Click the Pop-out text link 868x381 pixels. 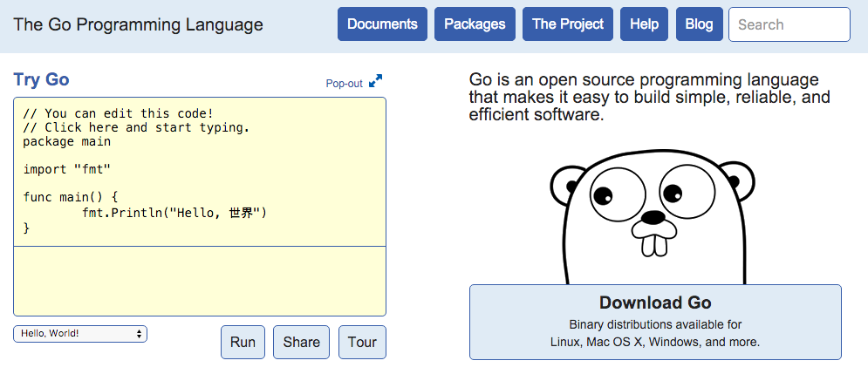click(x=345, y=84)
